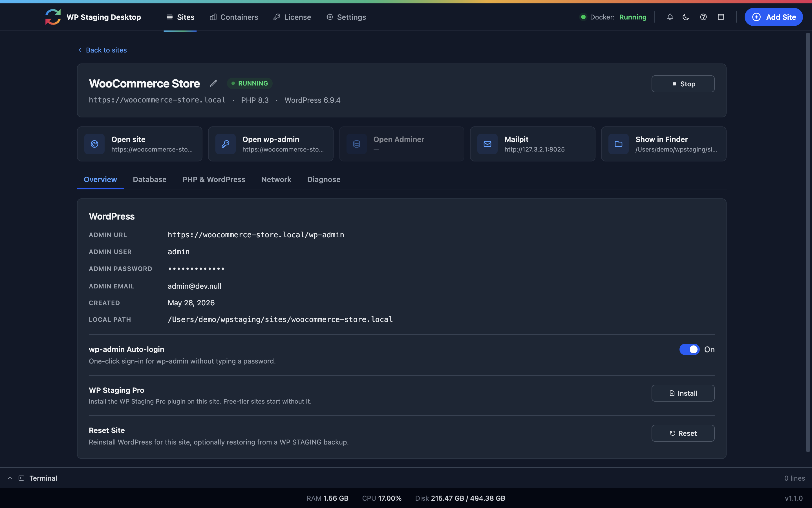The height and width of the screenshot is (508, 812).
Task: Open Mailpit at 127.3.2.1:8025
Action: [x=533, y=144]
